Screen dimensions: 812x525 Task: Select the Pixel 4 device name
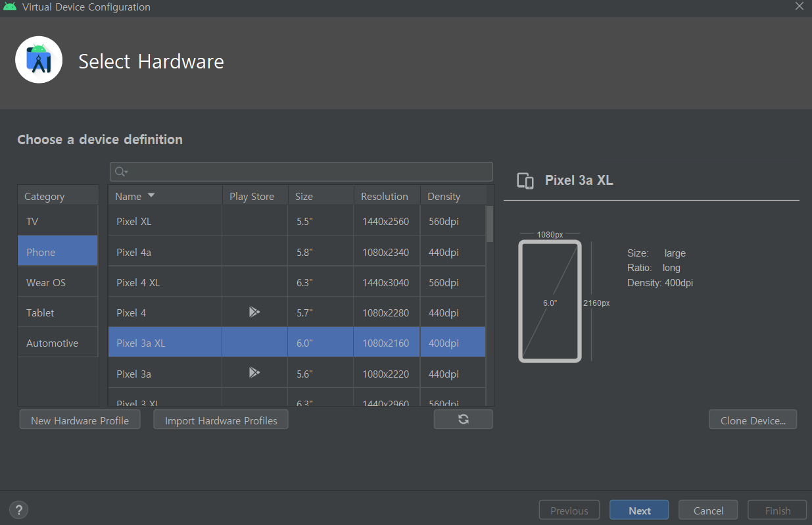[131, 312]
